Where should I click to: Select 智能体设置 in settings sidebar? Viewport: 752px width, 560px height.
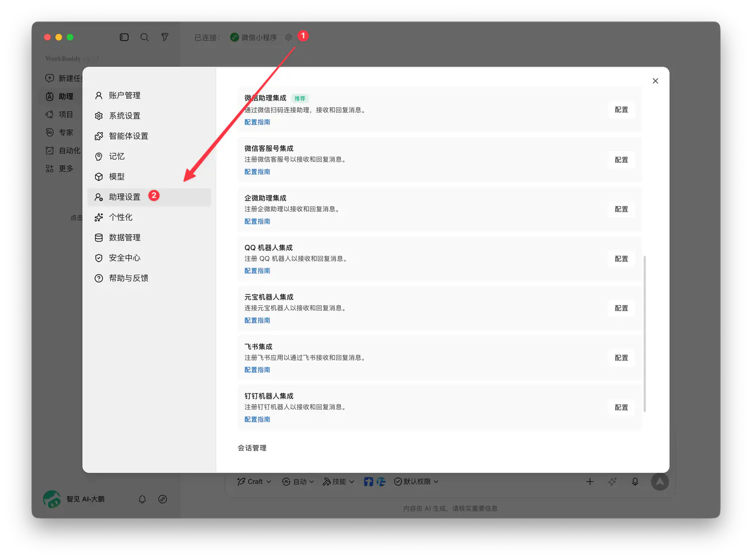(x=149, y=136)
